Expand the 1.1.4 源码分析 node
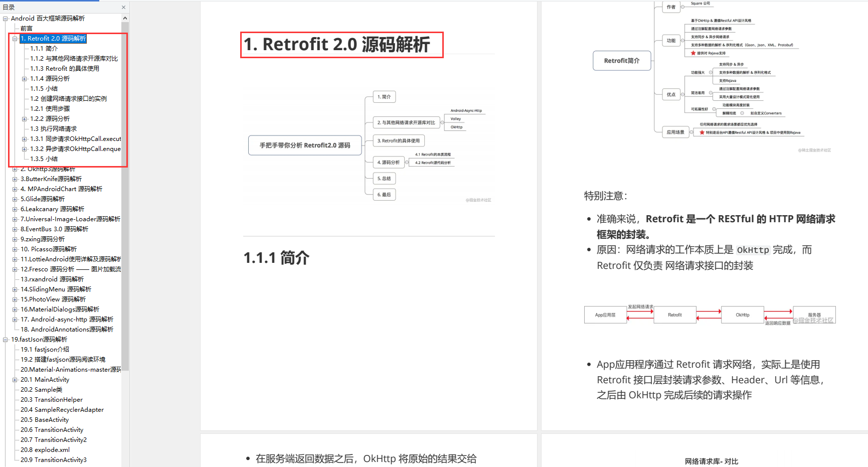 25,79
